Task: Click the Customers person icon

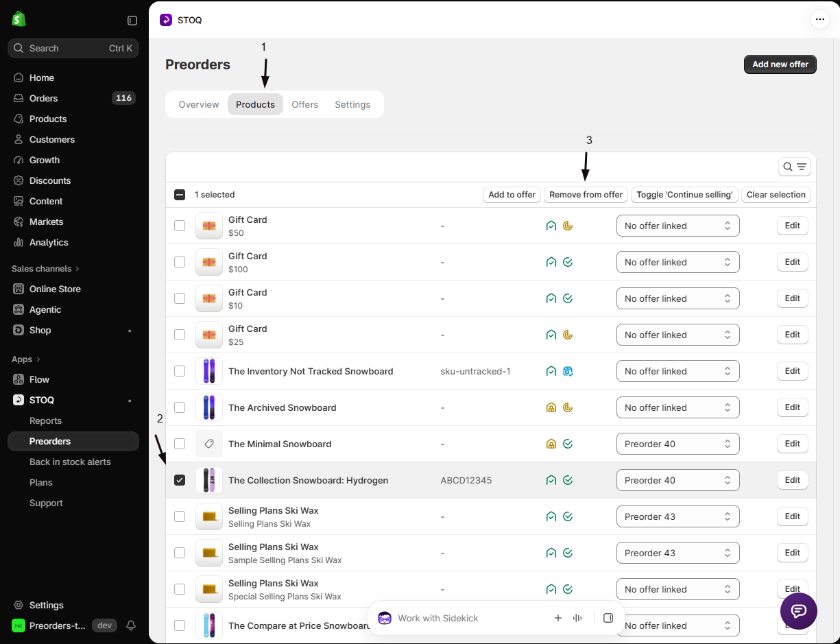Action: point(19,139)
